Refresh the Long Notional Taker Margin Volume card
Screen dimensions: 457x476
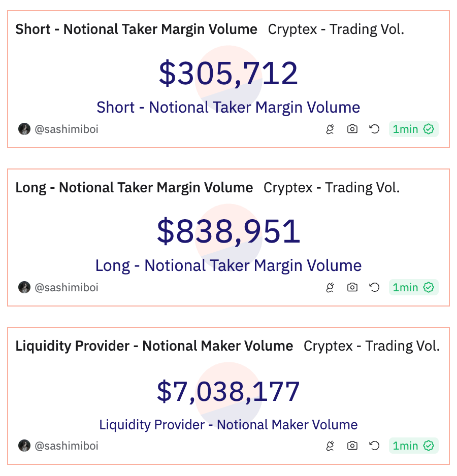[374, 287]
